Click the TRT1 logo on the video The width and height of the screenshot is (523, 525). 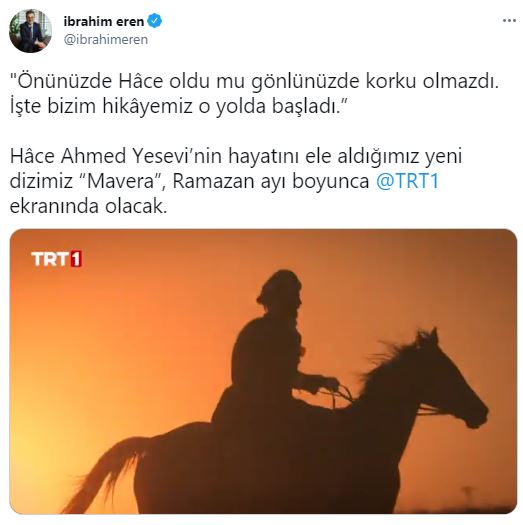coord(57,259)
